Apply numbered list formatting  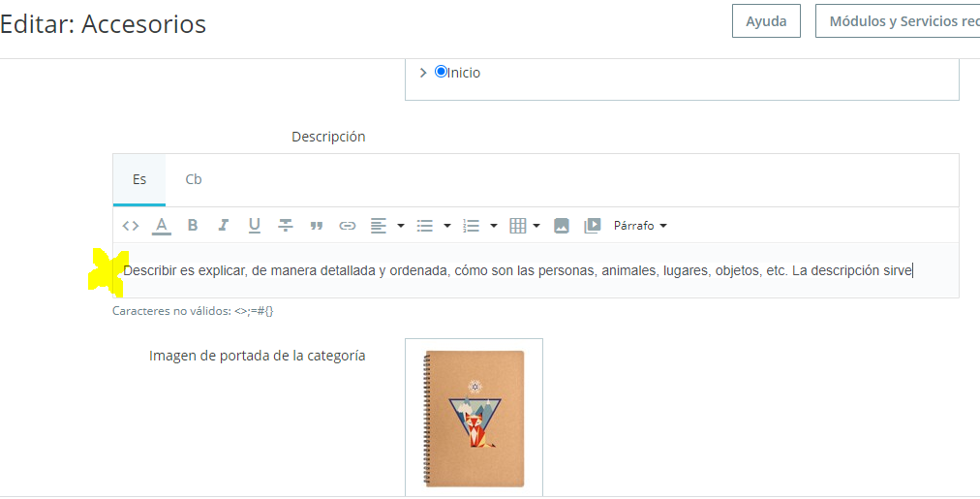472,226
